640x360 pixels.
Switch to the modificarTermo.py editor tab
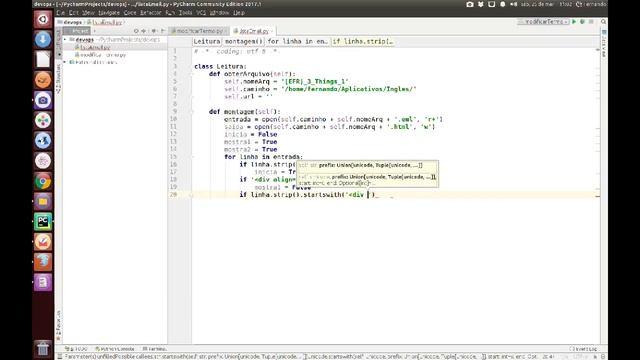(199, 31)
